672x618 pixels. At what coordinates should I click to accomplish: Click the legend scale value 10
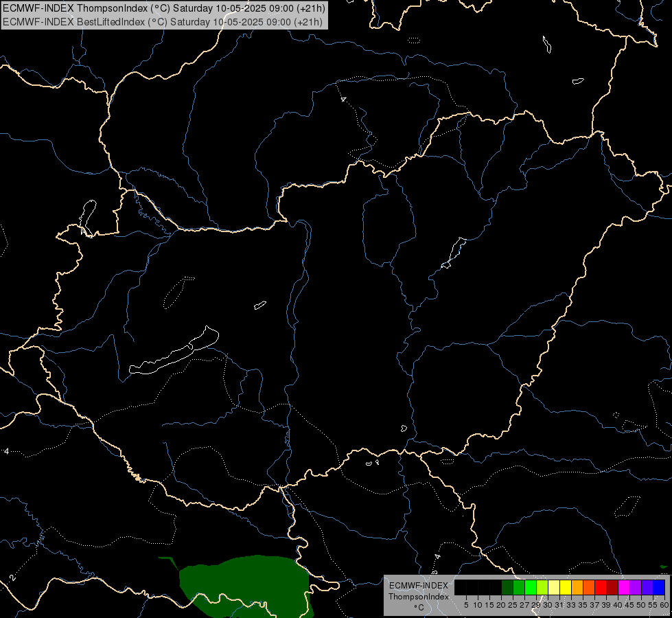pos(478,605)
